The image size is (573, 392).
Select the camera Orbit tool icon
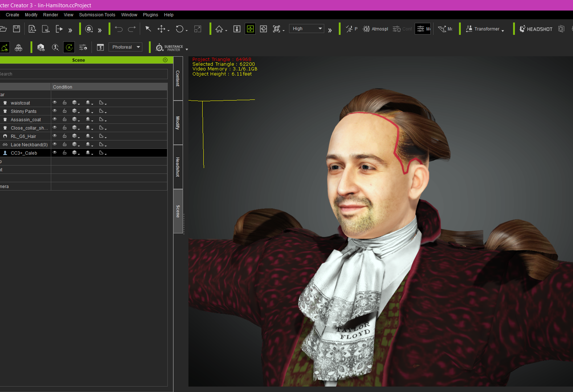(264, 29)
